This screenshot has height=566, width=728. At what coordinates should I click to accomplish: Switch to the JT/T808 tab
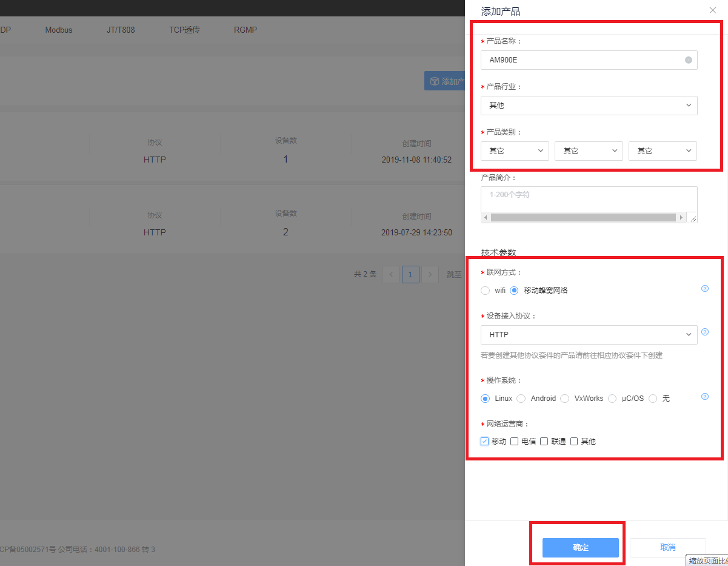point(121,30)
